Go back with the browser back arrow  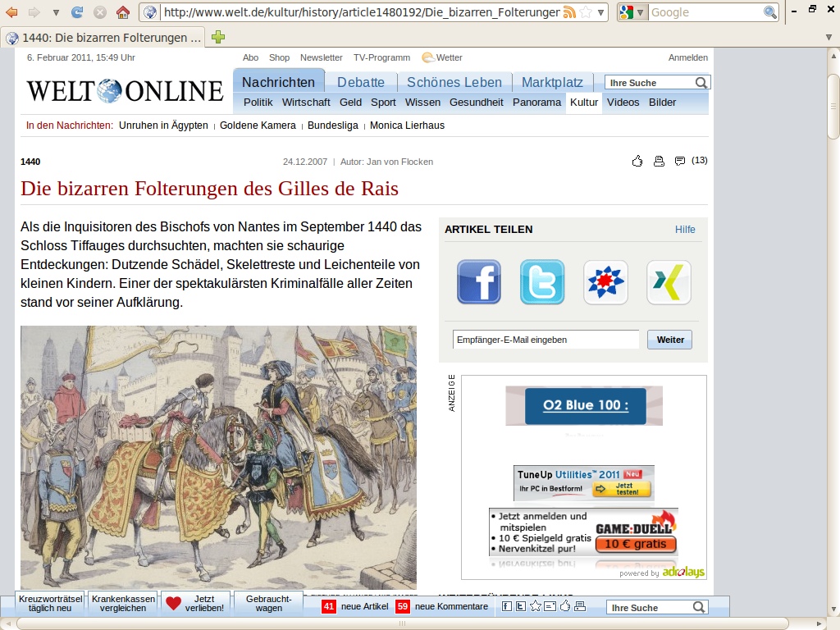pos(11,11)
